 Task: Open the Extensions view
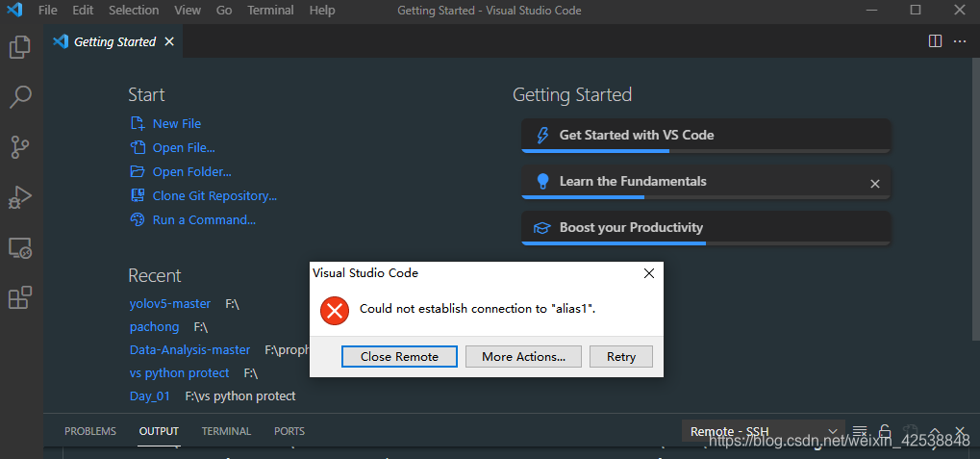pos(20,298)
